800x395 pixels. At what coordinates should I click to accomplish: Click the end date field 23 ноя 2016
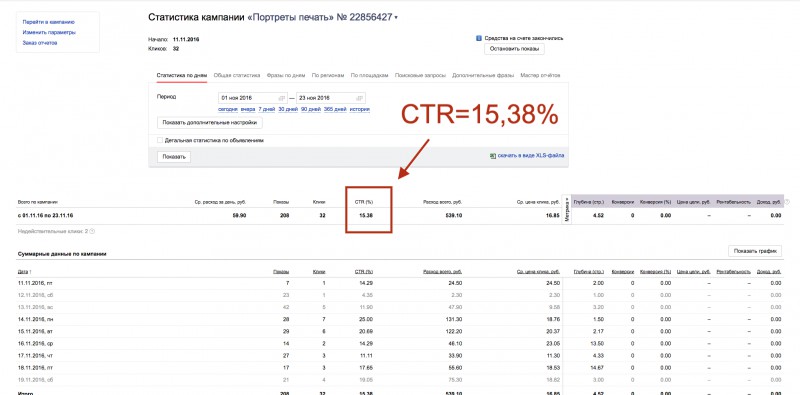(x=331, y=98)
